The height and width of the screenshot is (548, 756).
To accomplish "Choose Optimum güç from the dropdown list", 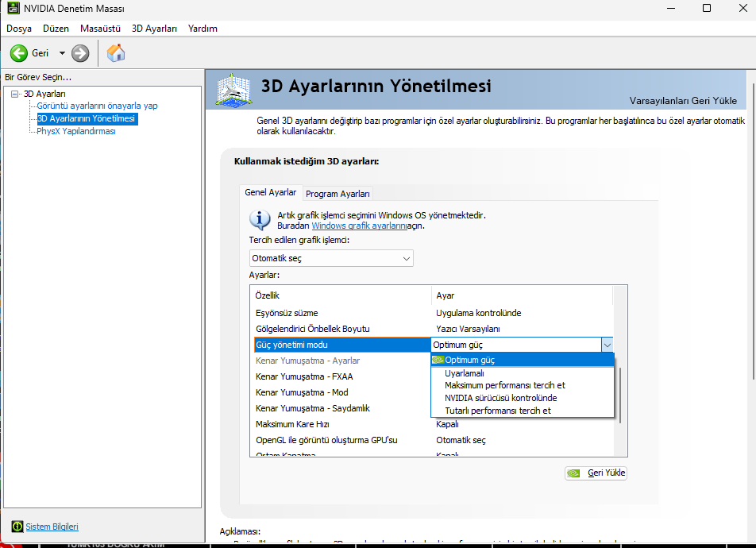I will tap(523, 360).
